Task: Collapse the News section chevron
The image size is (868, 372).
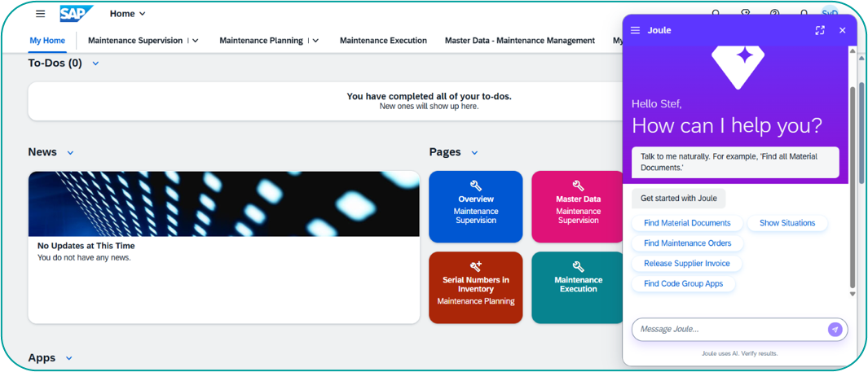Action: 70,153
